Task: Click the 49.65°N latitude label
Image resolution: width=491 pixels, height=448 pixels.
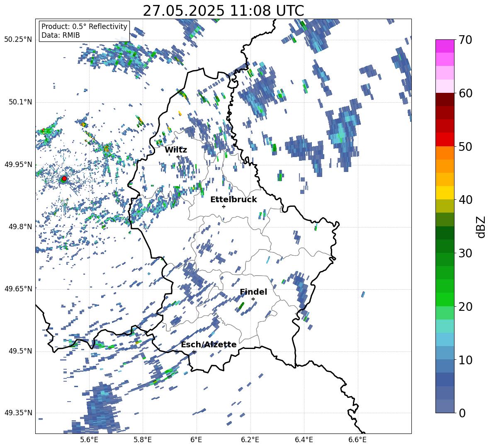Action: 18,288
